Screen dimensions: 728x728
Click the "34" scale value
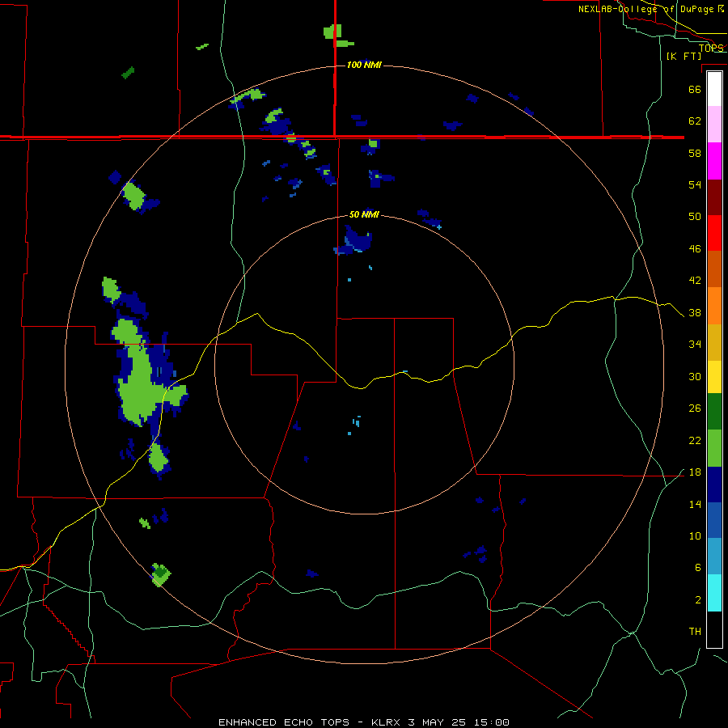tap(695, 344)
